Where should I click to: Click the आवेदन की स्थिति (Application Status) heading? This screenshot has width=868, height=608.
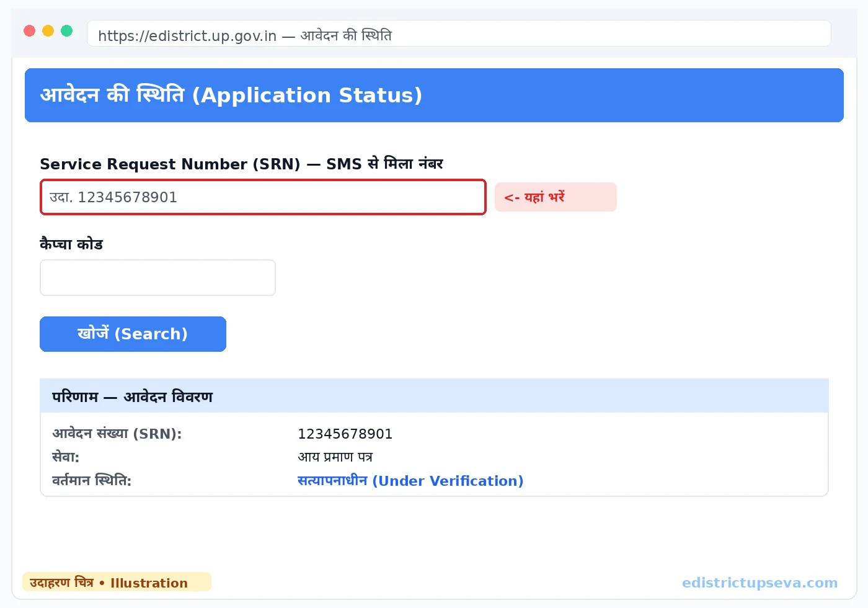pyautogui.click(x=231, y=95)
